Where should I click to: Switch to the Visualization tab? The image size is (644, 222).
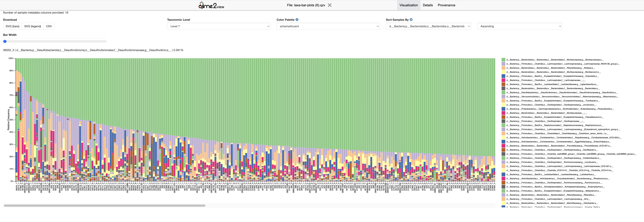409,5
